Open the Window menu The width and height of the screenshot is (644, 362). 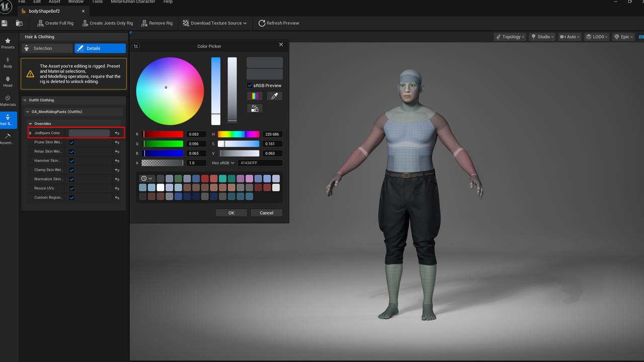76,2
